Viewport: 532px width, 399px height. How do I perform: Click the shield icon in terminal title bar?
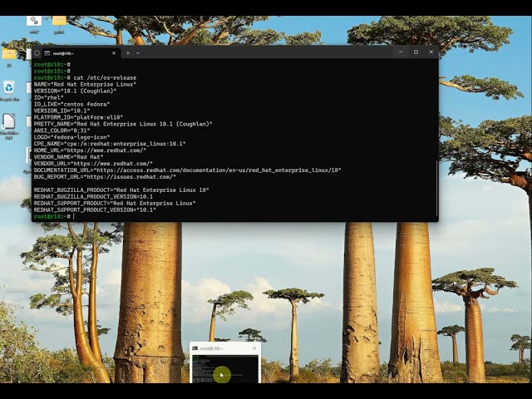[x=37, y=53]
